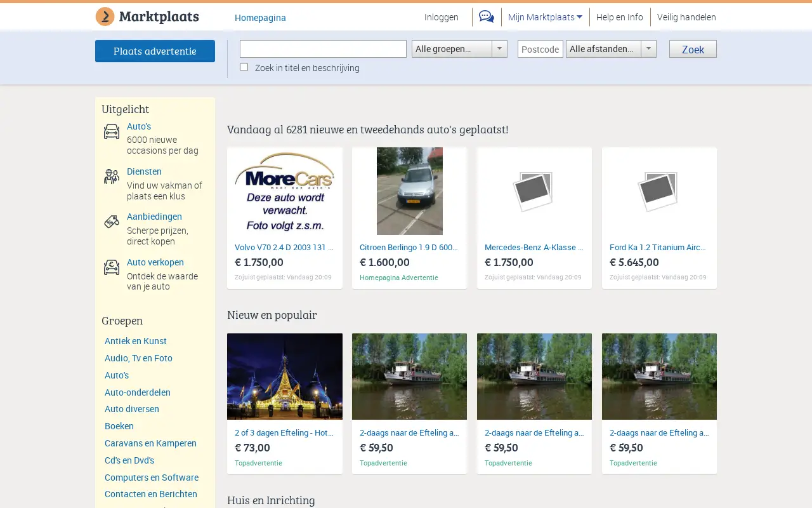Viewport: 812px width, 508px height.
Task: Click the handyman icon beside Diensten
Action: click(112, 177)
